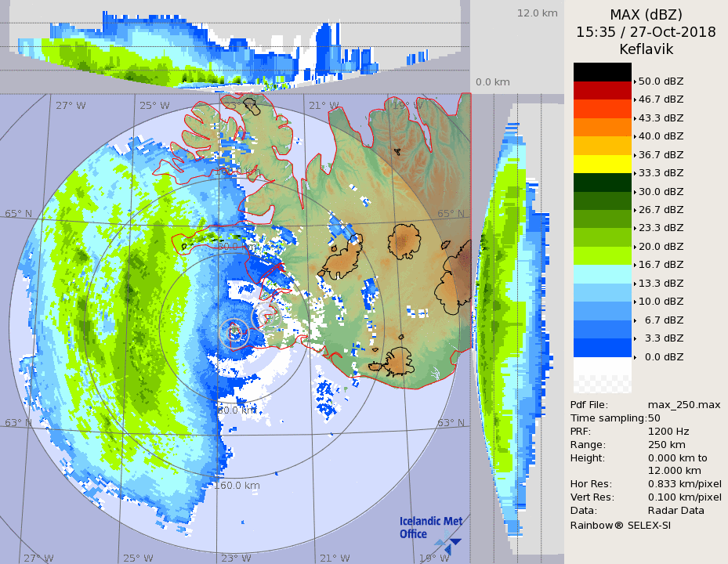The image size is (728, 564).
Task: Click the blue 3.3 dBZ legend swatch
Action: coord(602,347)
